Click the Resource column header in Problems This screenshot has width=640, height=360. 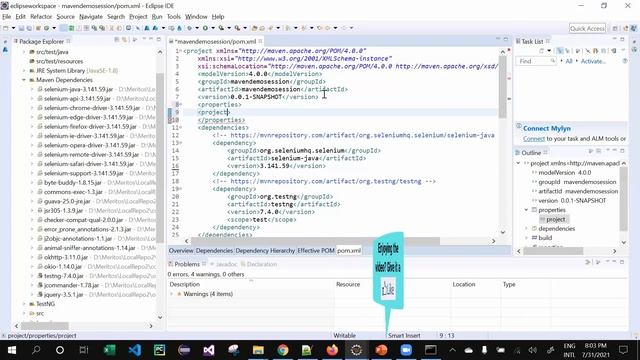click(x=348, y=284)
